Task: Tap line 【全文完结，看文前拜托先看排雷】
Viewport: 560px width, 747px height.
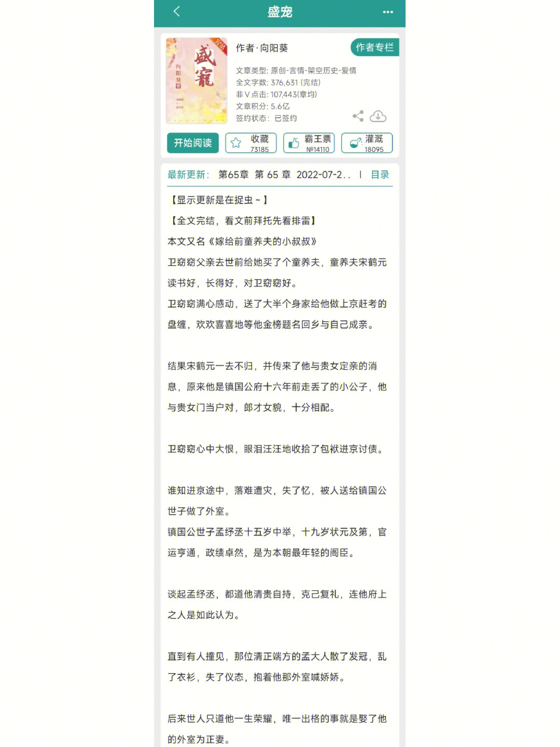Action: [243, 220]
